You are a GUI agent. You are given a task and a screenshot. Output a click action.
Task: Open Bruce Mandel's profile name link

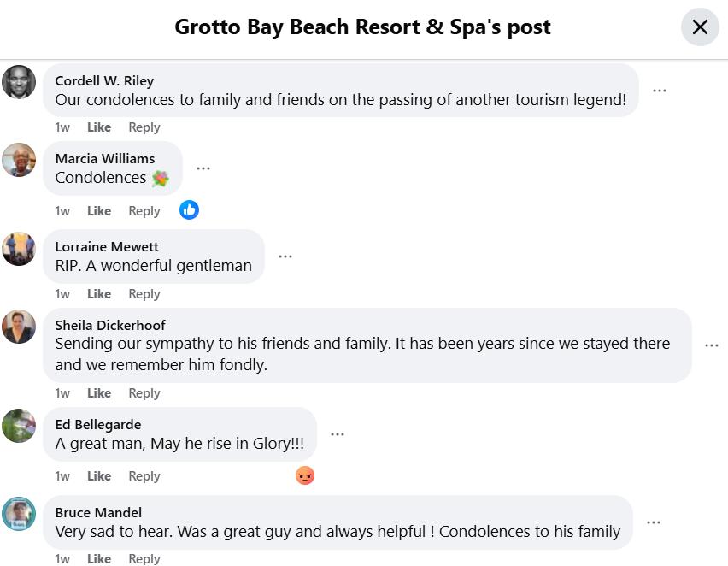(98, 512)
